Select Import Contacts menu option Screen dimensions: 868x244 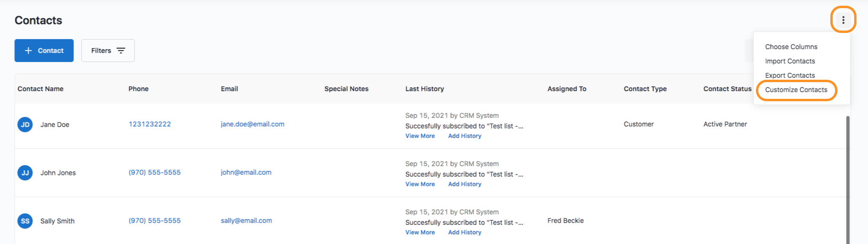point(790,61)
